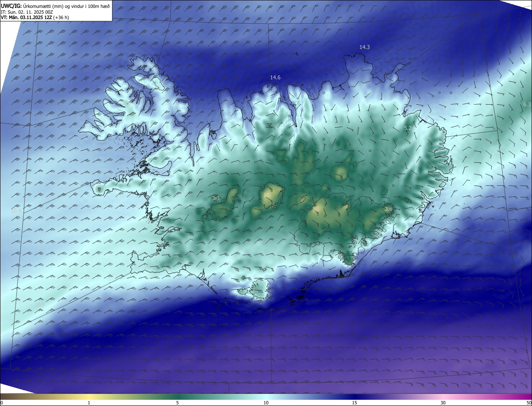Click the colorbar tick label 50
This screenshot has width=532, height=406.
(529, 403)
